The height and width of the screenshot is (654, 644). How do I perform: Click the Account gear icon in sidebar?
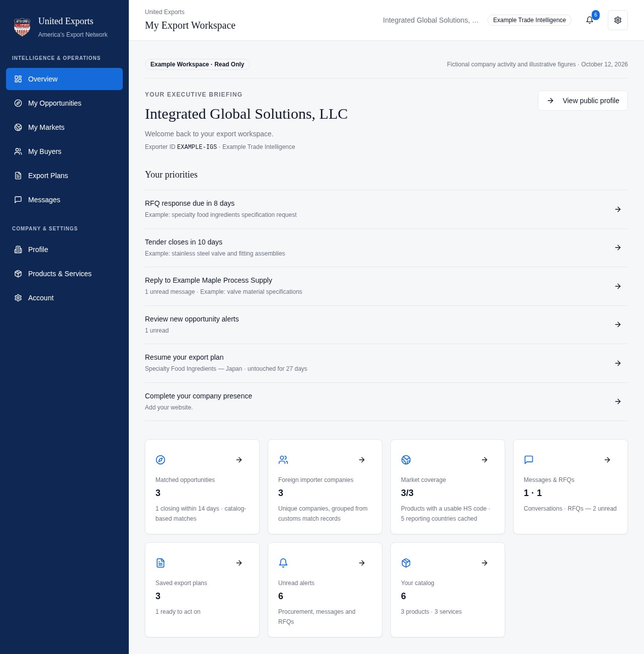[x=18, y=298]
